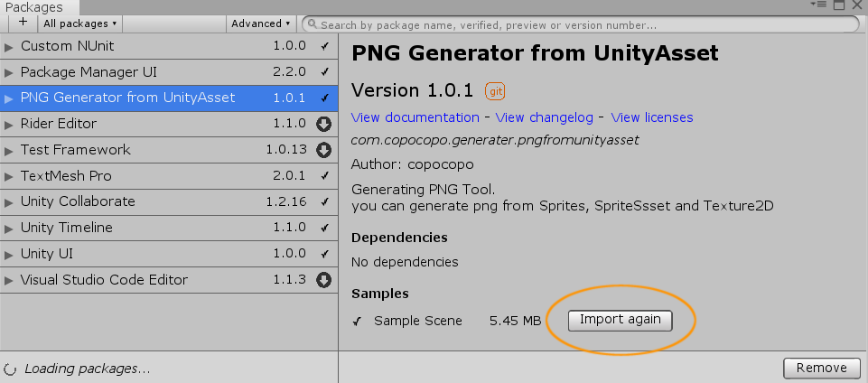Open the Advanced dropdown
868x383 pixels.
point(260,23)
